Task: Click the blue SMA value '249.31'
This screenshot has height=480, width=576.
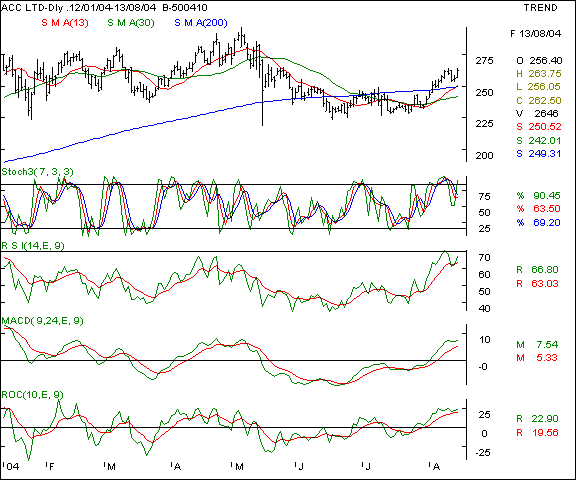Action: point(545,154)
